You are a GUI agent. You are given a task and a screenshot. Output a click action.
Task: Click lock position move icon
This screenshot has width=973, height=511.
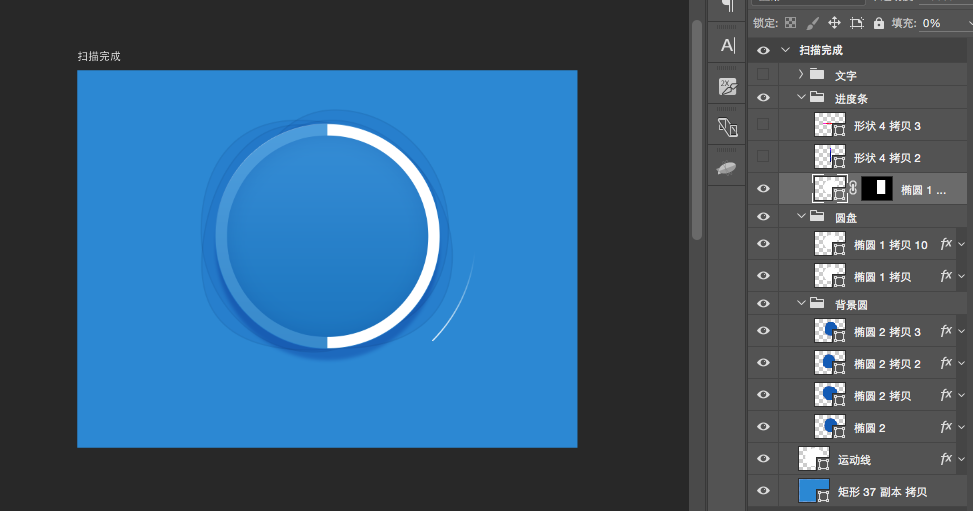[835, 23]
